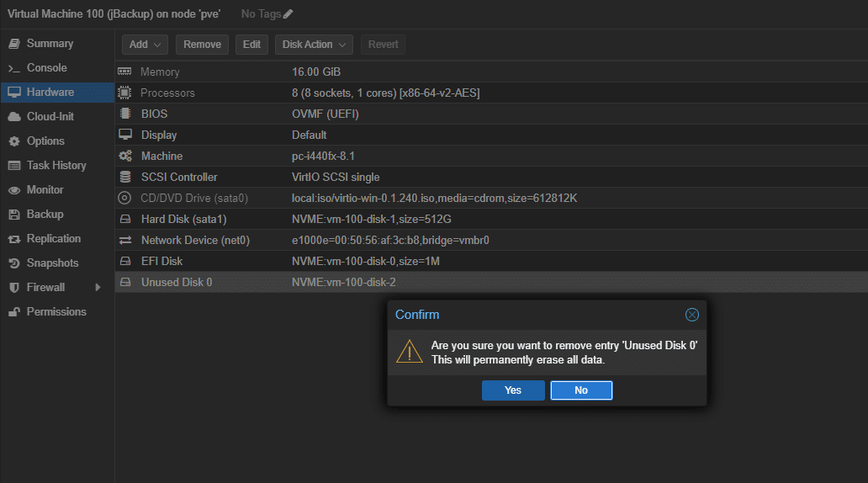The image size is (868, 483).
Task: Click the Monitor eye icon
Action: tap(14, 190)
